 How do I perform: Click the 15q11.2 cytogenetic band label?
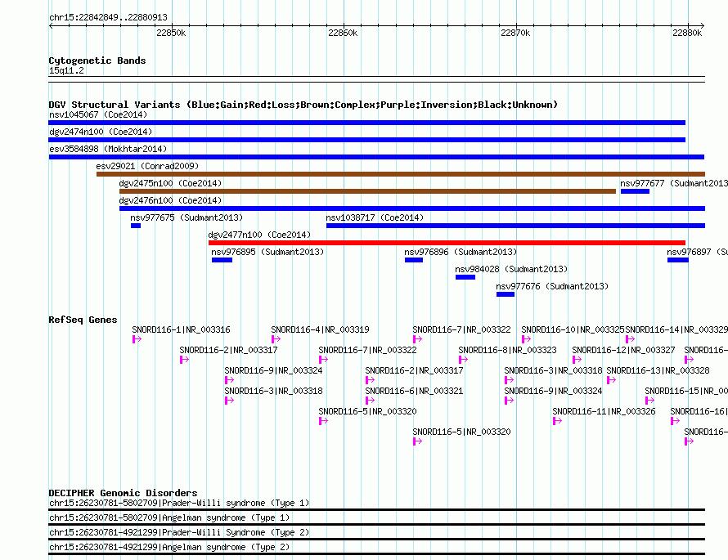[x=66, y=70]
